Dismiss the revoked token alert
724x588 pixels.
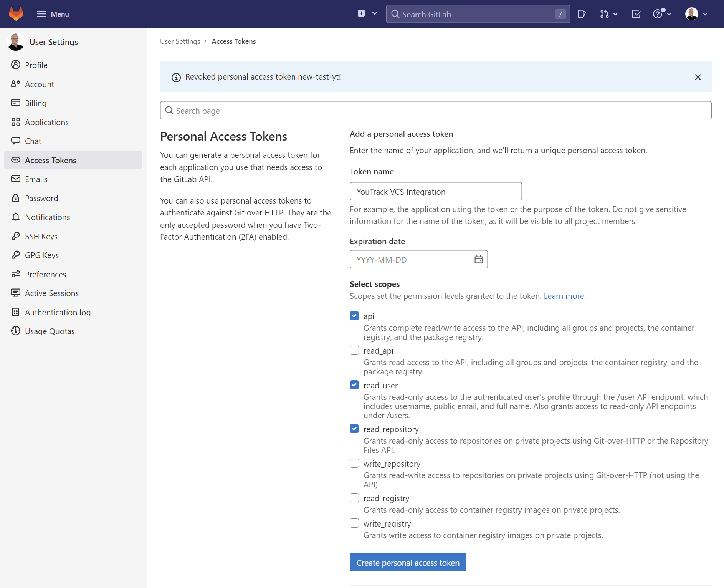[698, 77]
